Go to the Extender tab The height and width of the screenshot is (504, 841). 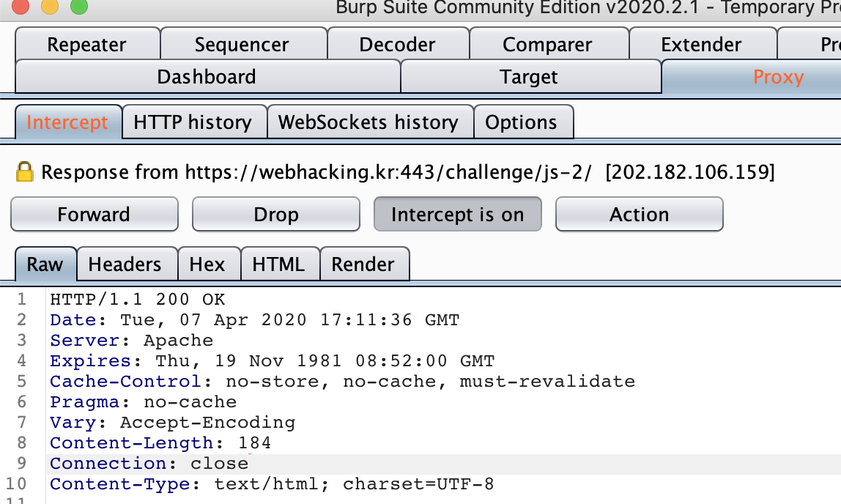[x=703, y=44]
